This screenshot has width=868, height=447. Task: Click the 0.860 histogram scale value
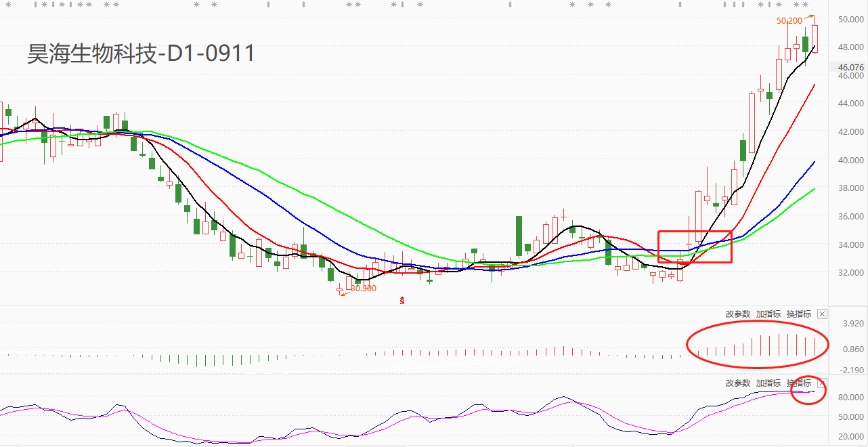click(853, 349)
